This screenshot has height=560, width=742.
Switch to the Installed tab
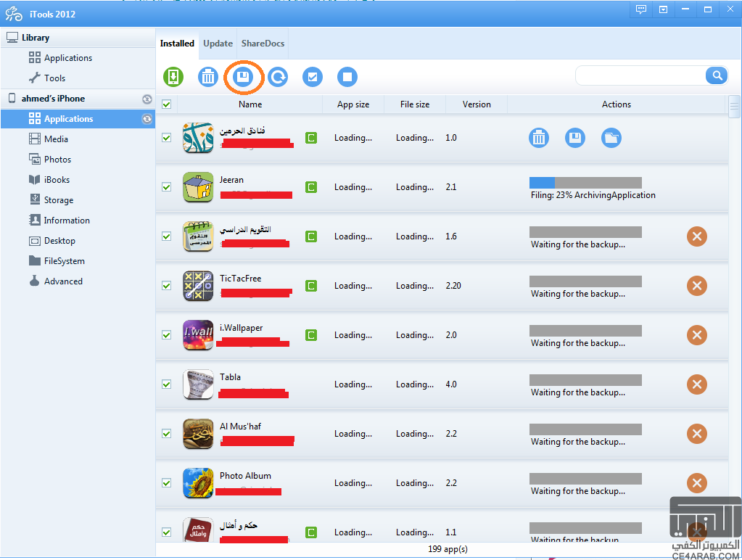pos(177,44)
